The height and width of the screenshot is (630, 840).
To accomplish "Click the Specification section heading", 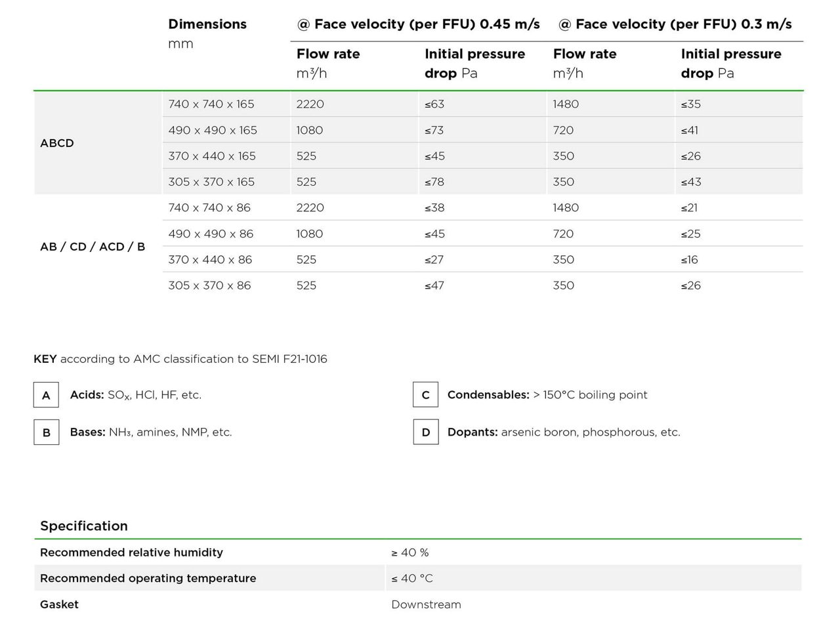I will tap(84, 526).
